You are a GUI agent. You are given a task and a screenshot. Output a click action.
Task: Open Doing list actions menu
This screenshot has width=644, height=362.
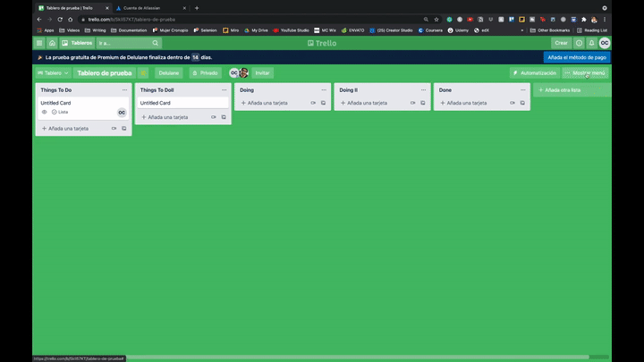[x=324, y=90]
